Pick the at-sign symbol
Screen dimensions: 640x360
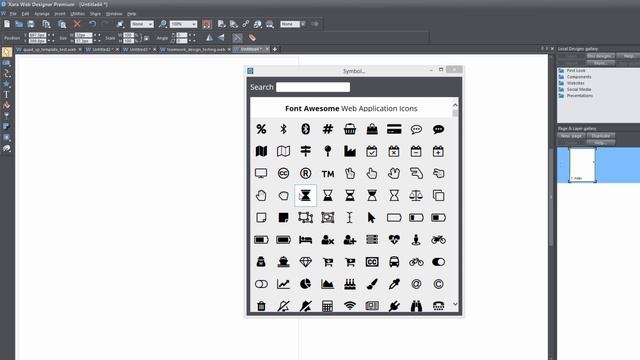point(416,284)
